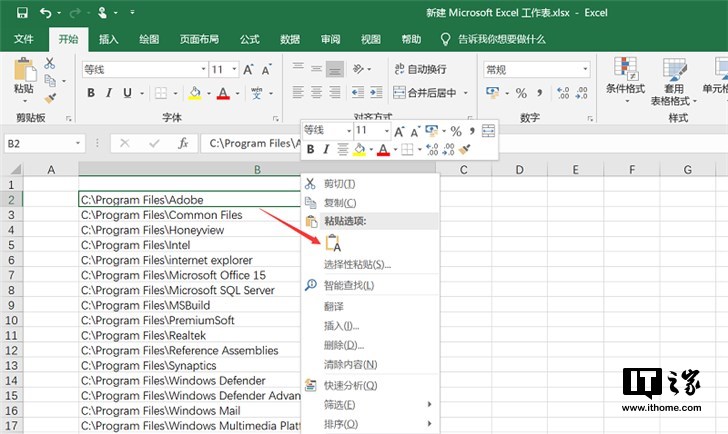The image size is (728, 434).
Task: Apply mini toolbar red font color
Action: click(x=383, y=149)
